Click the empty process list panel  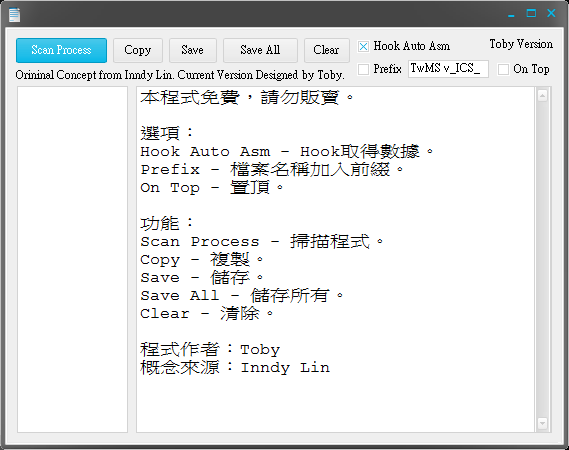pyautogui.click(x=73, y=259)
